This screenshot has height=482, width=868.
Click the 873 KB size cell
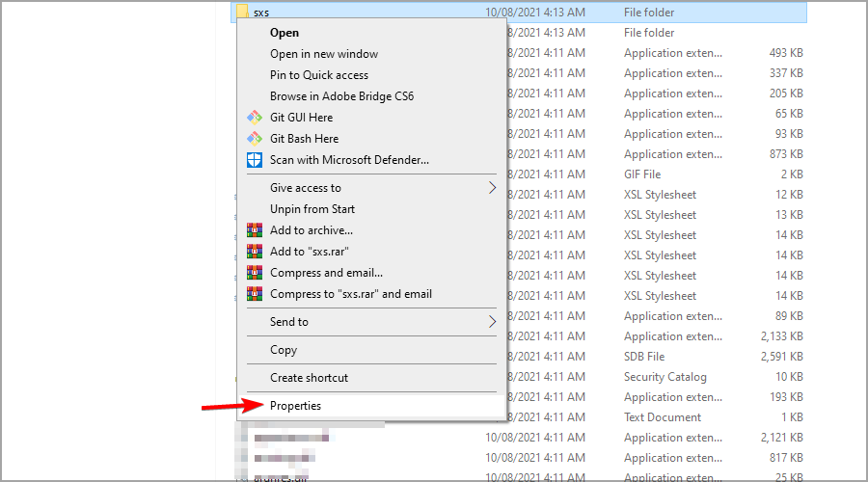pyautogui.click(x=785, y=154)
